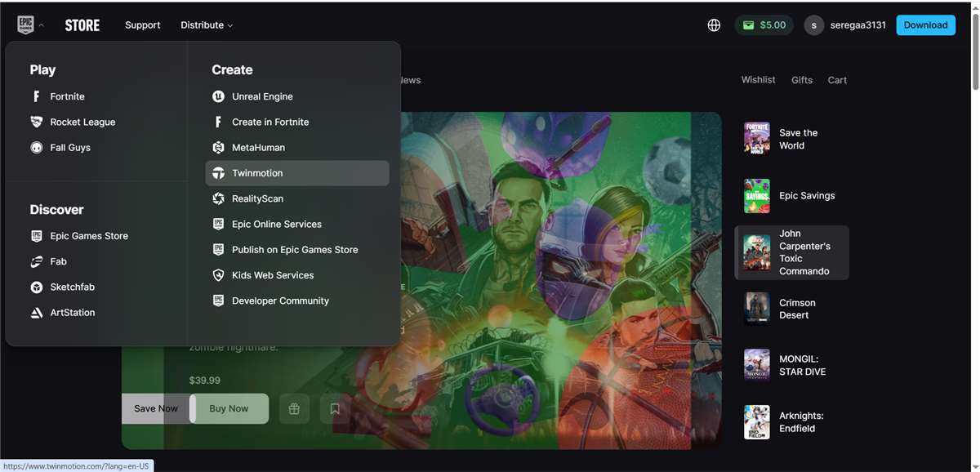Expand the Distribute dropdown
This screenshot has width=980, height=472.
207,25
